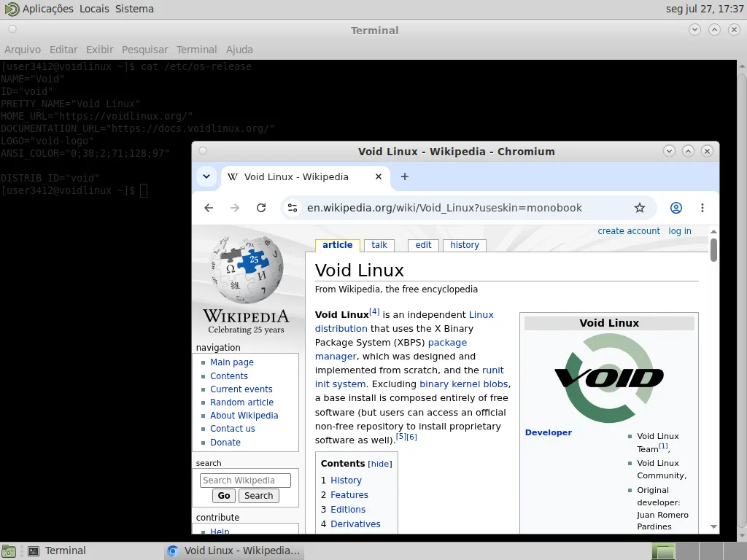Image resolution: width=747 pixels, height=560 pixels.
Task: Open the history tab
Action: click(465, 245)
